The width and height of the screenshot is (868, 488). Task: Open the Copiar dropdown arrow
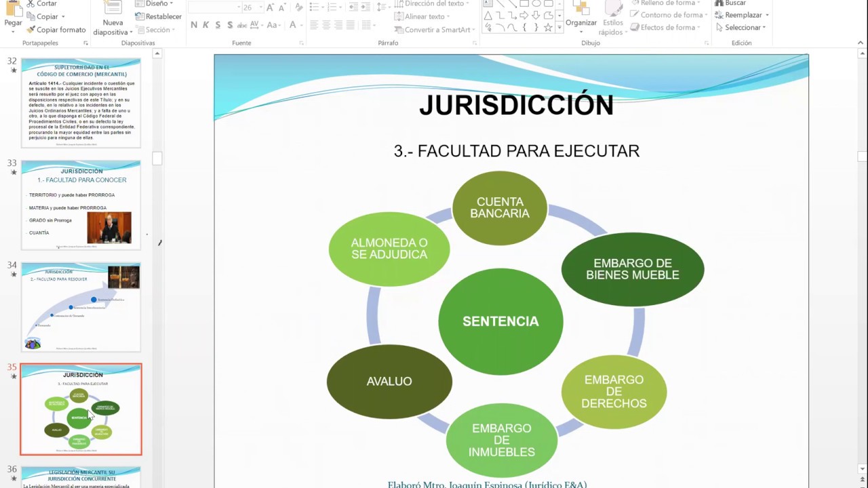(63, 17)
